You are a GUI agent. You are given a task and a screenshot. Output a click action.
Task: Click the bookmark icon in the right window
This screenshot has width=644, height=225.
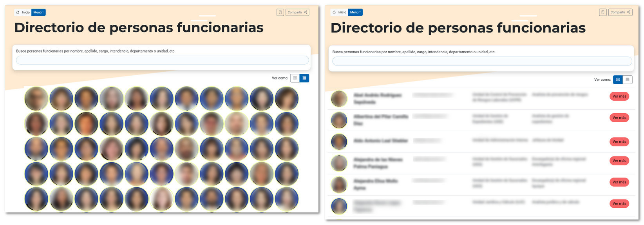pos(603,12)
